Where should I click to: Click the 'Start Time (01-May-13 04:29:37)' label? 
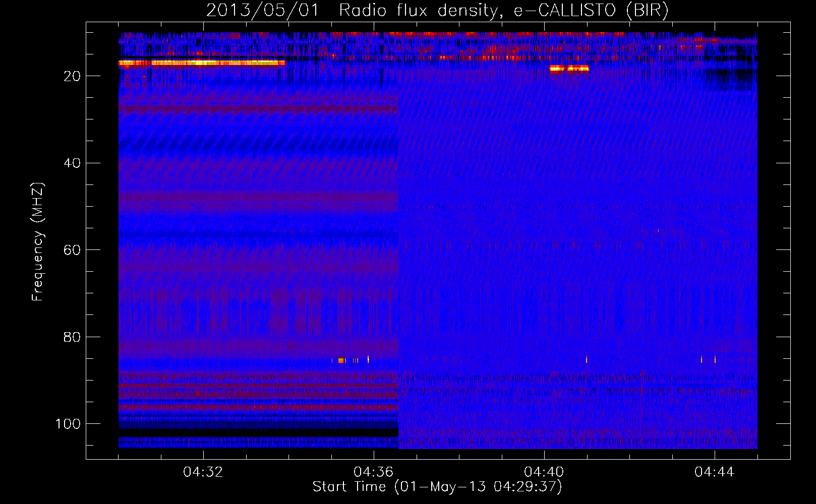click(437, 487)
